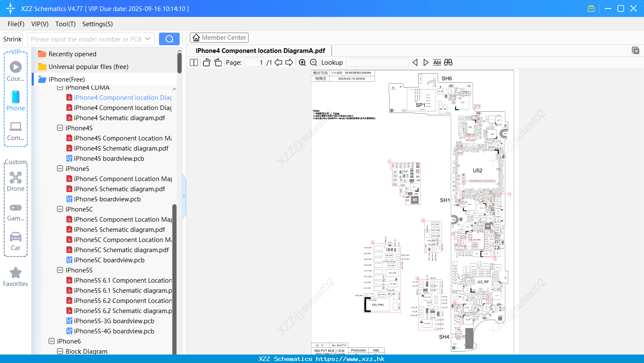Viewport: 644px width, 363px height.
Task: Click the Lookup text field
Action: (377, 63)
